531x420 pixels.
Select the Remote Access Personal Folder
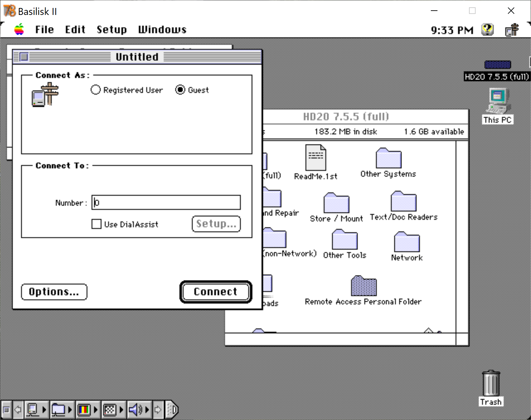[x=364, y=290]
